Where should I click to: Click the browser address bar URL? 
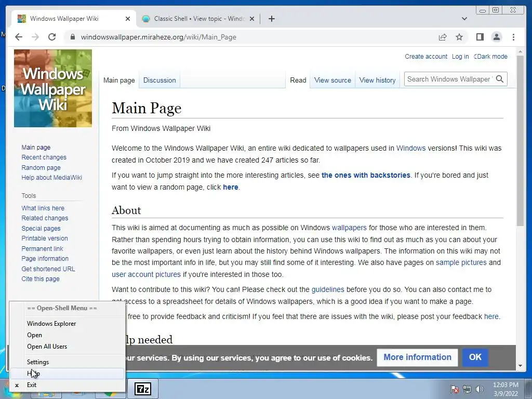pos(158,37)
